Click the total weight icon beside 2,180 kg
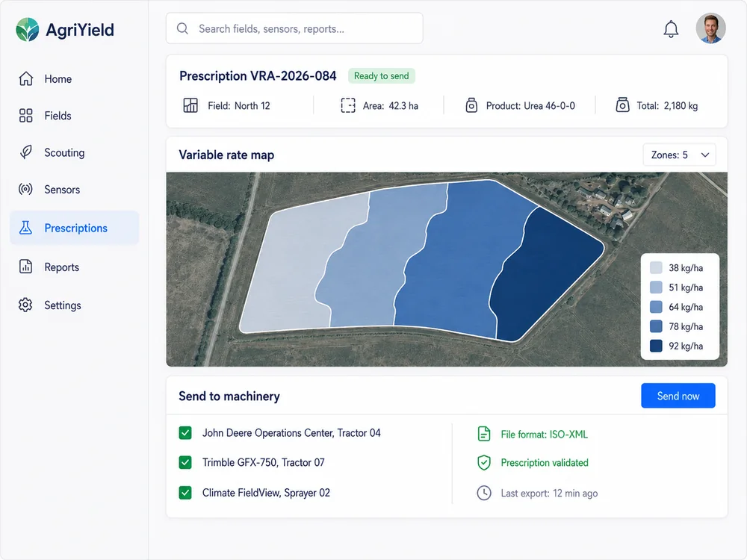The image size is (747, 560). pos(622,105)
